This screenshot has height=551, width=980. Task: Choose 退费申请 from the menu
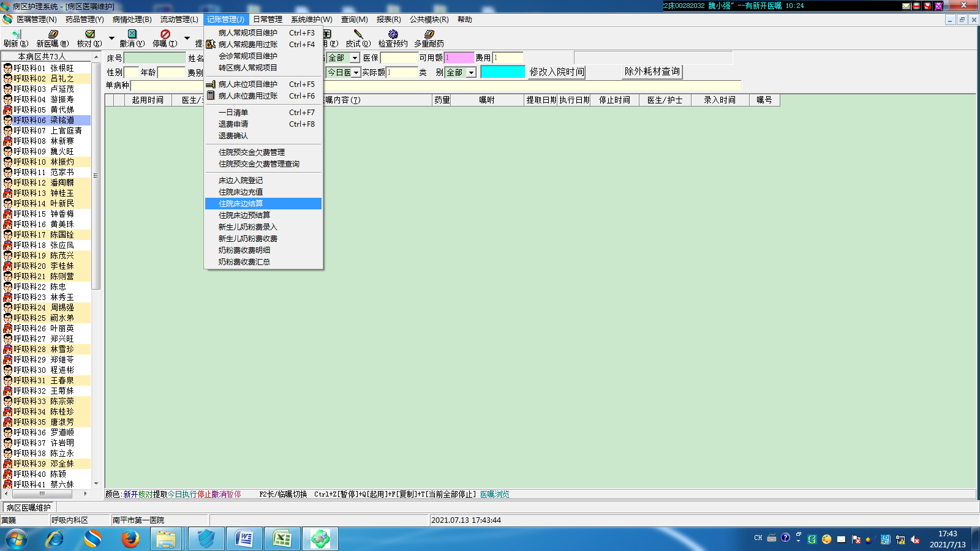click(x=263, y=124)
